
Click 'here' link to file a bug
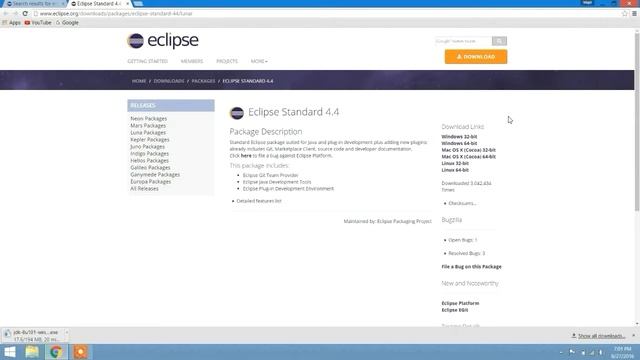click(246, 156)
